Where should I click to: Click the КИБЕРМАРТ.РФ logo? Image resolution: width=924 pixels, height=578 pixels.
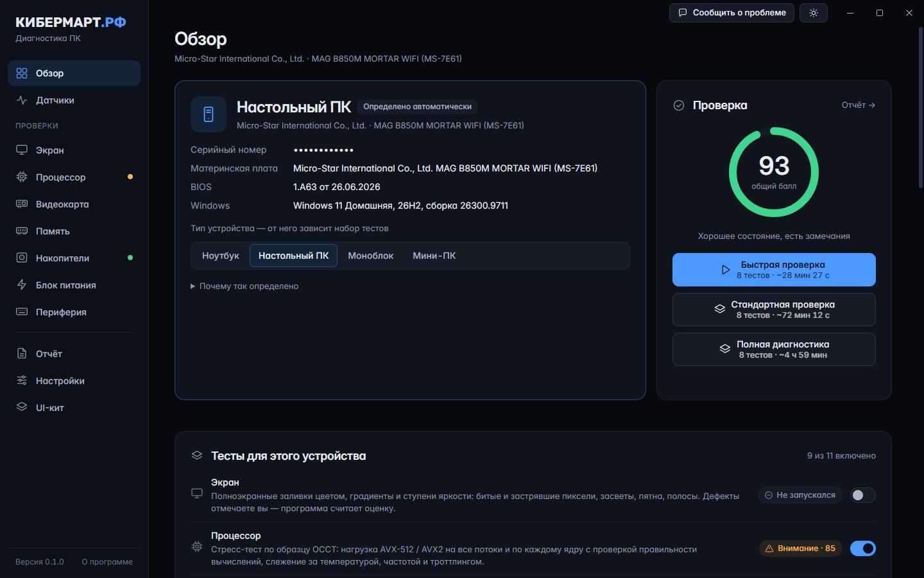71,22
